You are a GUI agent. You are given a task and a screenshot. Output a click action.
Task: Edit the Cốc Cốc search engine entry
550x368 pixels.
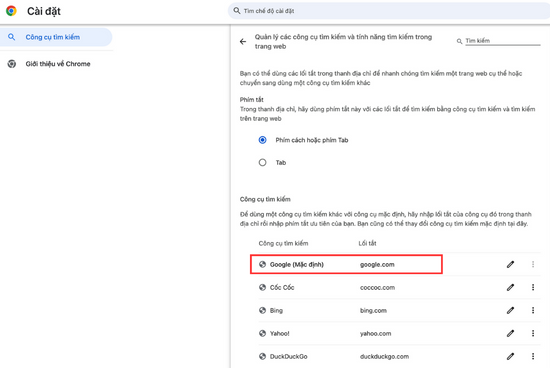click(x=510, y=288)
